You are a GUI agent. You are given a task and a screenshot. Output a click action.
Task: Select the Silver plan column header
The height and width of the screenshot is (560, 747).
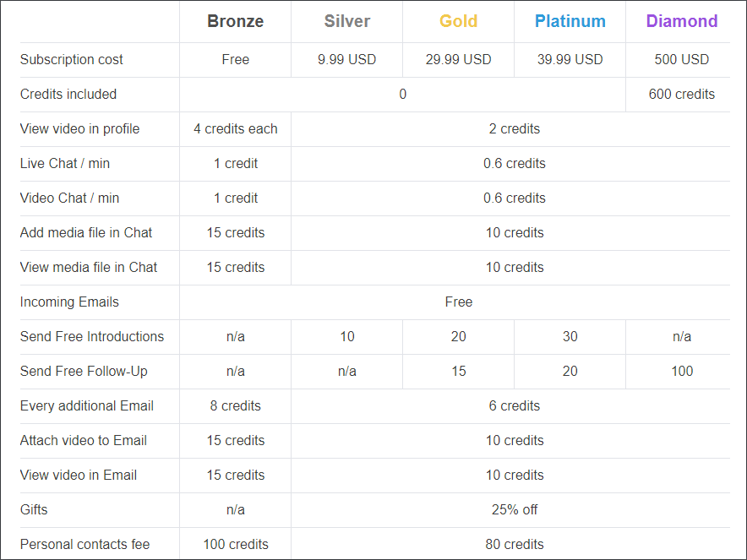point(346,21)
